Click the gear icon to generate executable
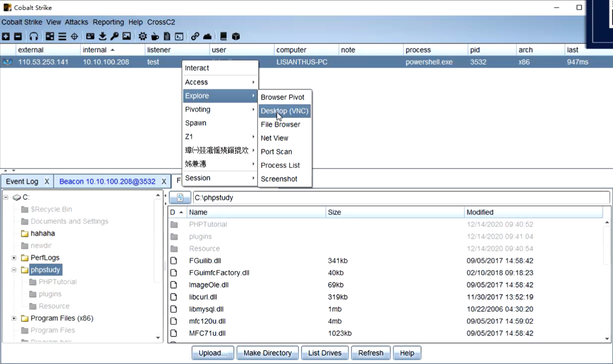The width and height of the screenshot is (613, 364). (143, 36)
